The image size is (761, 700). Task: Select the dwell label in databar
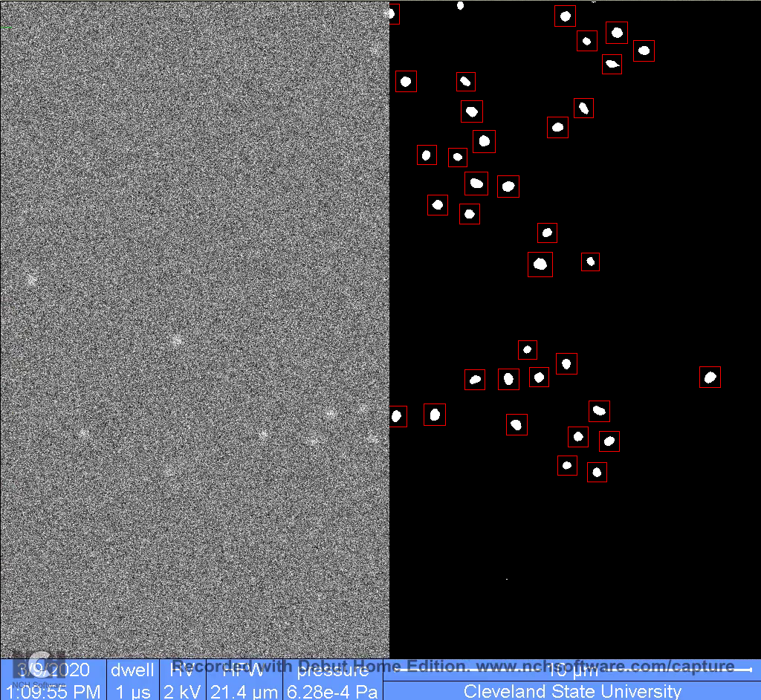[132, 670]
